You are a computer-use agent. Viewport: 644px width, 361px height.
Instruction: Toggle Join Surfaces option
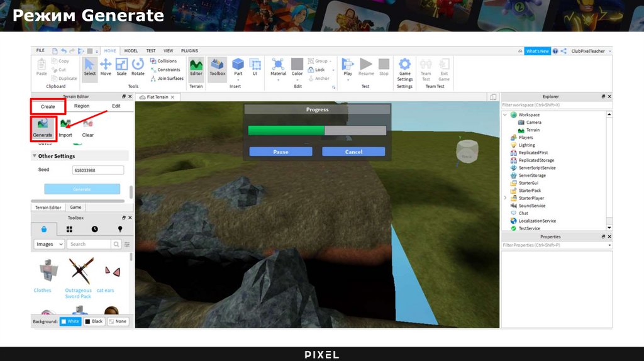coord(167,79)
